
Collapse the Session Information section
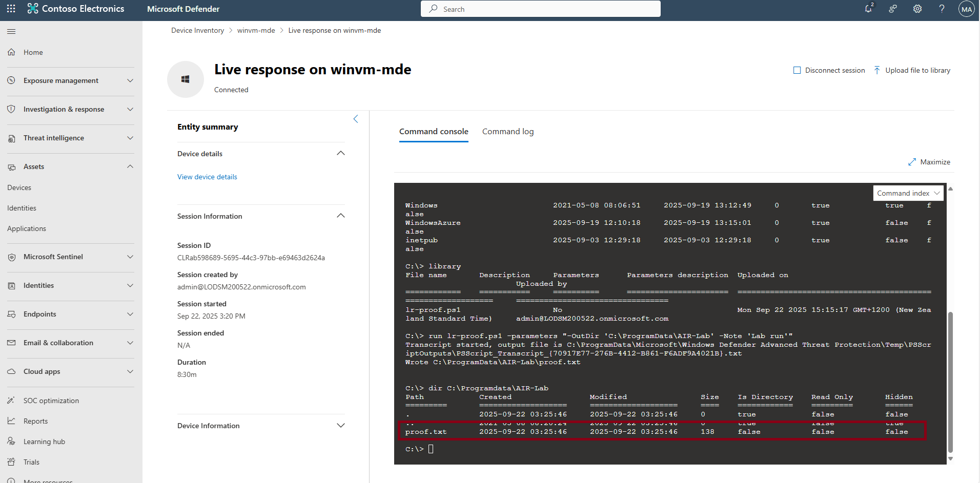click(341, 216)
